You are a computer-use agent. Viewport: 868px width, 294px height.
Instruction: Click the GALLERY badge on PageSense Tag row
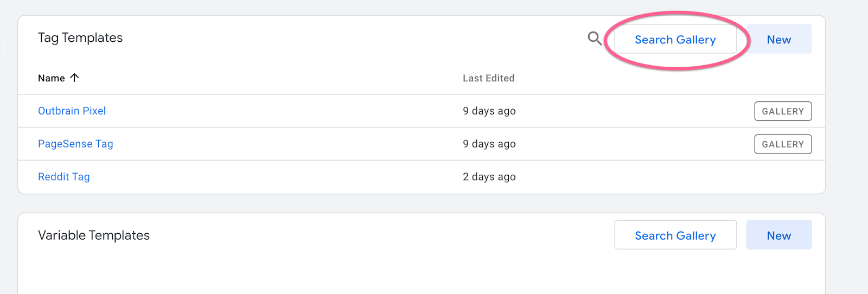click(783, 144)
